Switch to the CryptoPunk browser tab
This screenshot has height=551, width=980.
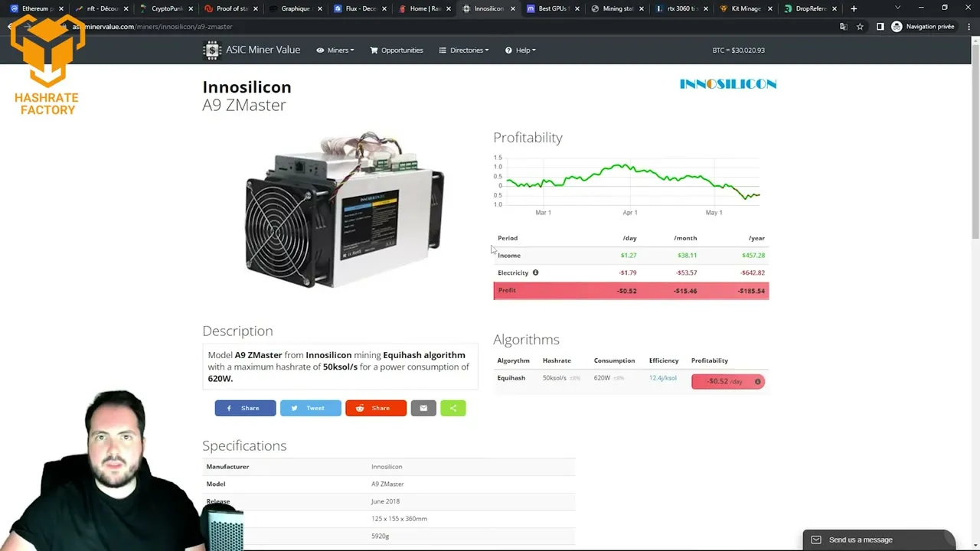tap(165, 8)
